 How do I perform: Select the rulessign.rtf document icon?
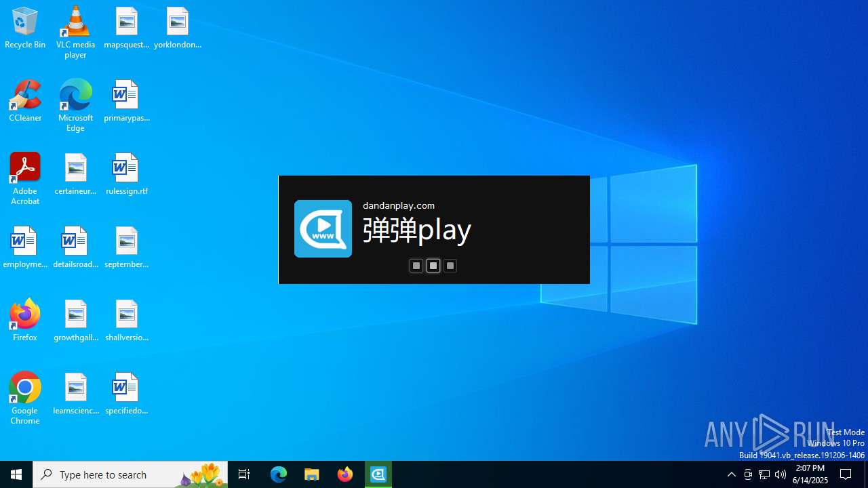point(127,174)
